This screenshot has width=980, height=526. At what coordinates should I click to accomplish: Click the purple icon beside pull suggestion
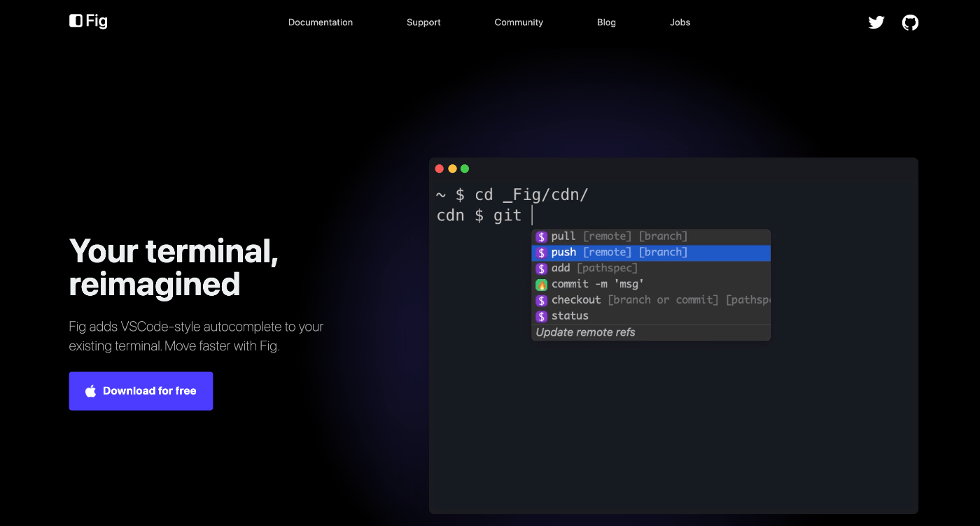(x=541, y=236)
